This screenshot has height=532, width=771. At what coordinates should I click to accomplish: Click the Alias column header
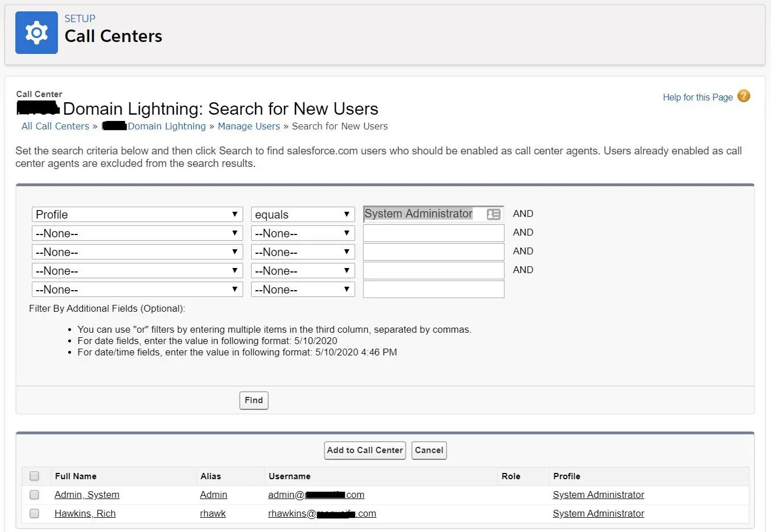[x=211, y=476]
